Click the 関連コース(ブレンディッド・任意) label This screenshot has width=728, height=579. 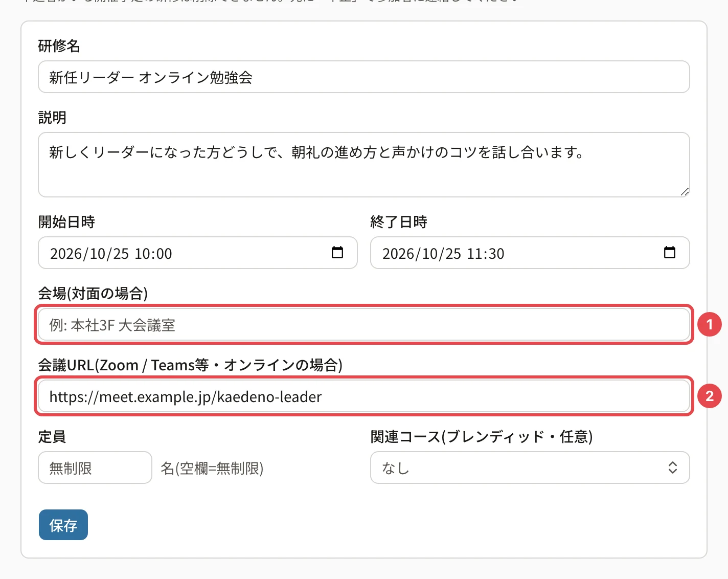pyautogui.click(x=482, y=437)
